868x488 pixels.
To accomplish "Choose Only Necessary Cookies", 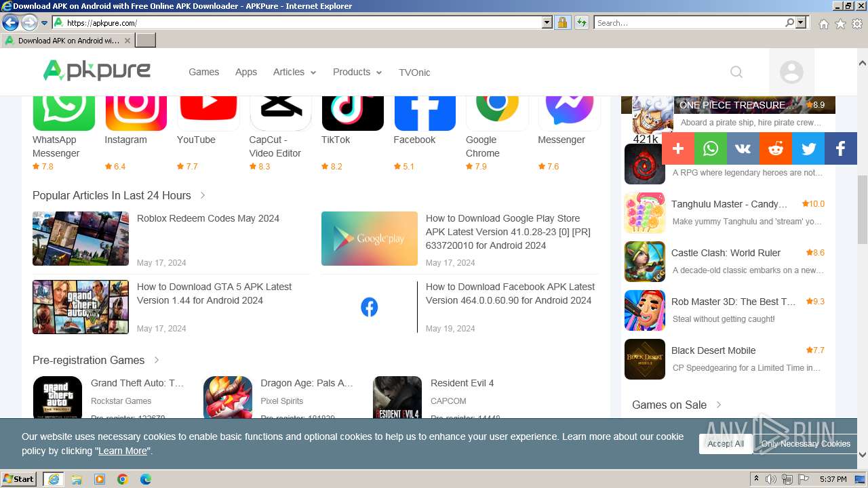I will tap(806, 444).
